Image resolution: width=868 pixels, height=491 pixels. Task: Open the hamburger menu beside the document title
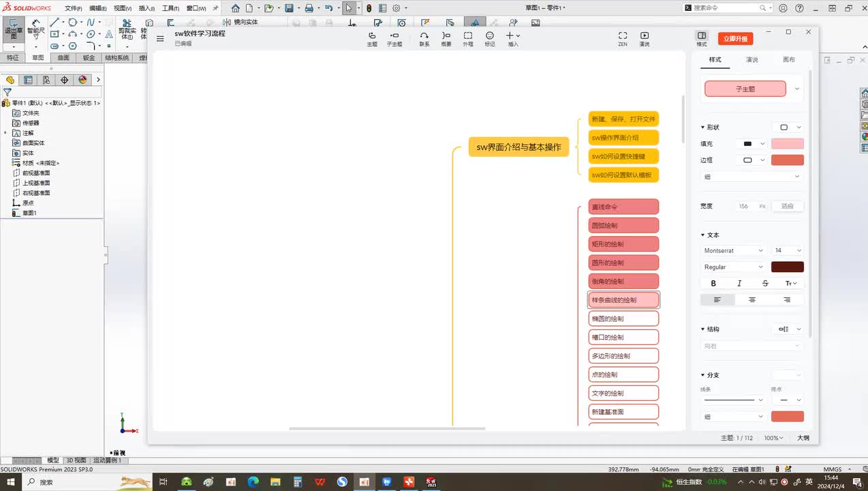[160, 39]
